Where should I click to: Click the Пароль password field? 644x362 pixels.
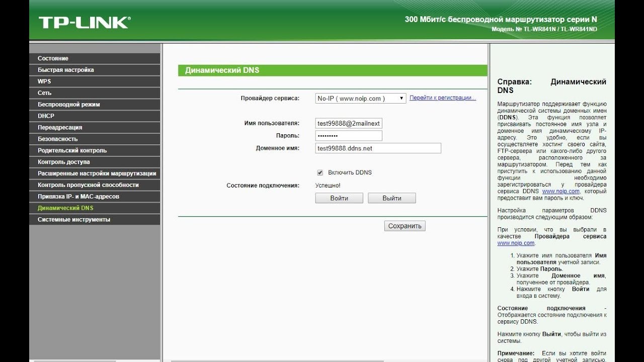[349, 136]
